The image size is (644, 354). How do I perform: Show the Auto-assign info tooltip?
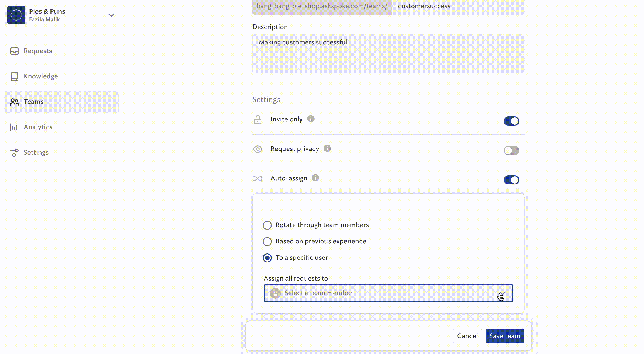[x=315, y=178]
